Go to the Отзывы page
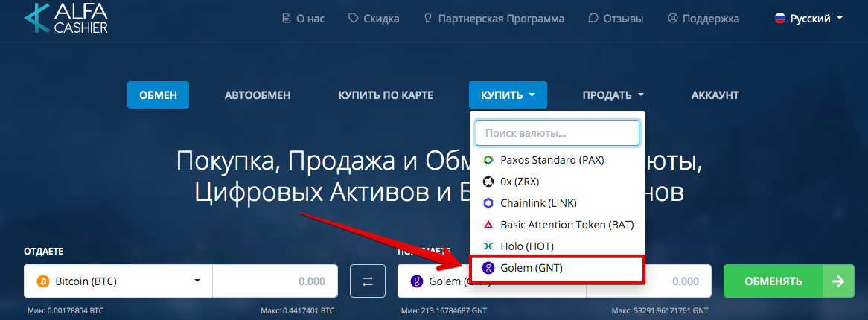This screenshot has height=320, width=868. point(615,19)
